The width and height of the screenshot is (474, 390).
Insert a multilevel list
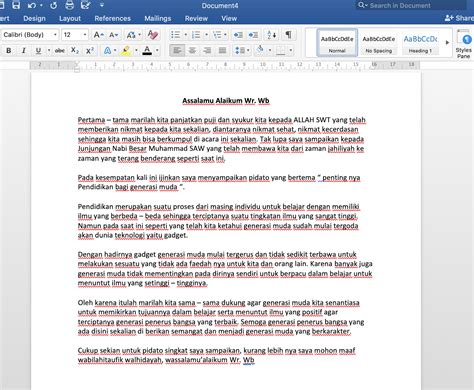click(217, 35)
